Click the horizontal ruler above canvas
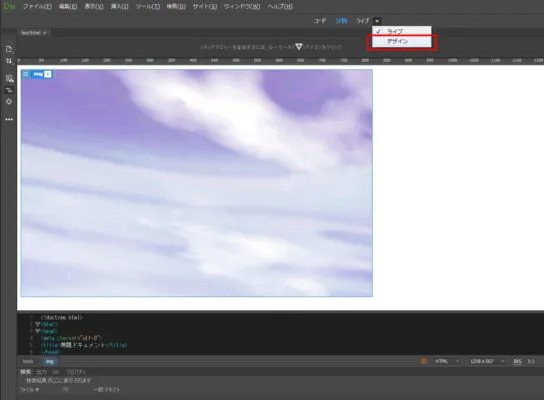The height and width of the screenshot is (400, 544). [x=280, y=61]
